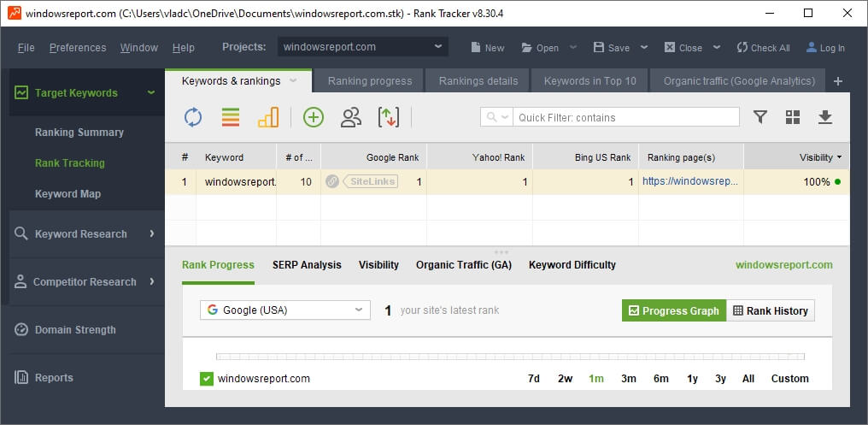Click the New project button
The width and height of the screenshot is (868, 425).
(487, 48)
